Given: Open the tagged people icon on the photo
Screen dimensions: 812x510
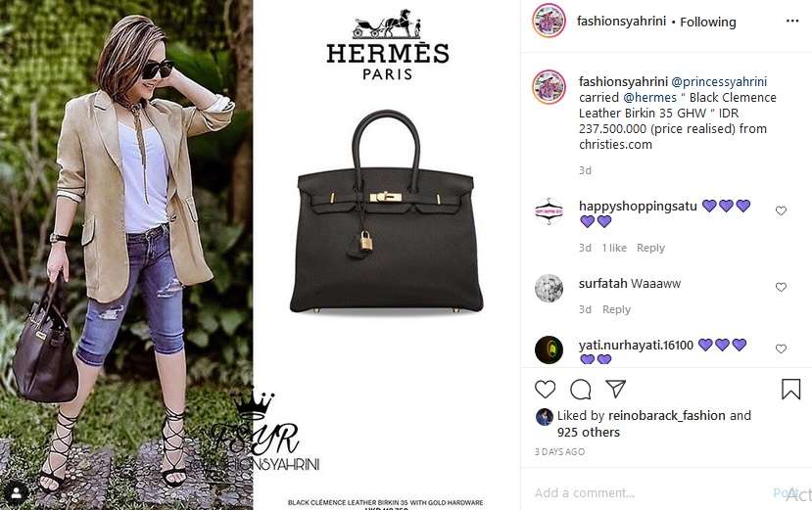Looking at the screenshot, I should click(17, 493).
